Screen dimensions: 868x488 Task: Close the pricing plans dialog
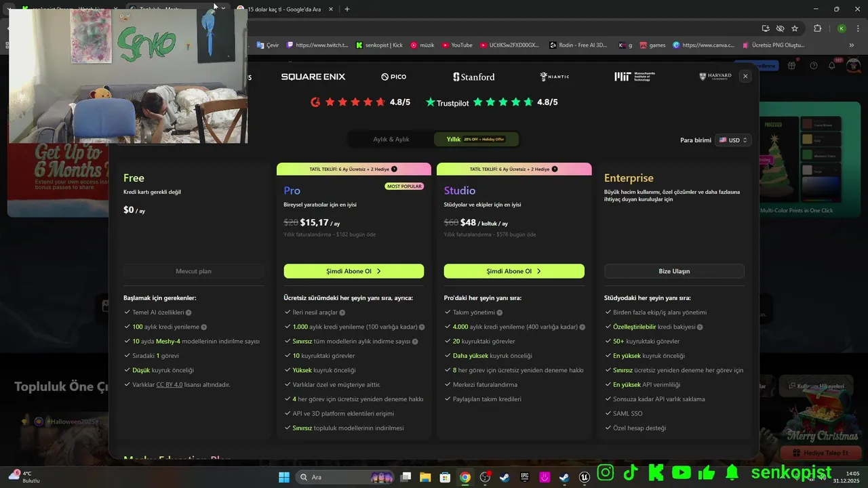click(x=745, y=77)
